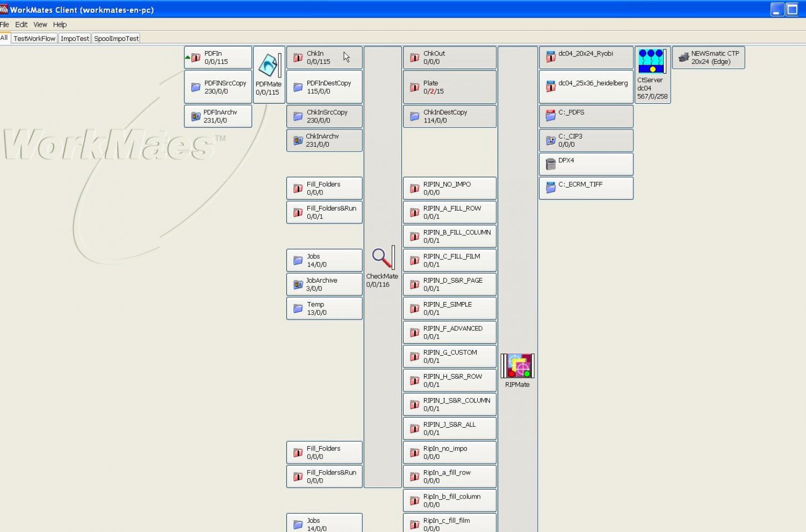Click the DPX4 printer icon
This screenshot has width=806, height=532.
[551, 164]
